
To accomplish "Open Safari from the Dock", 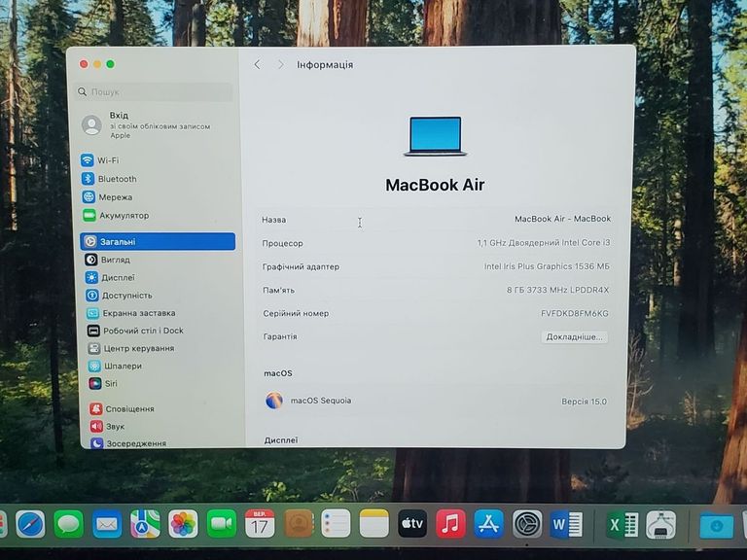I will point(30,524).
